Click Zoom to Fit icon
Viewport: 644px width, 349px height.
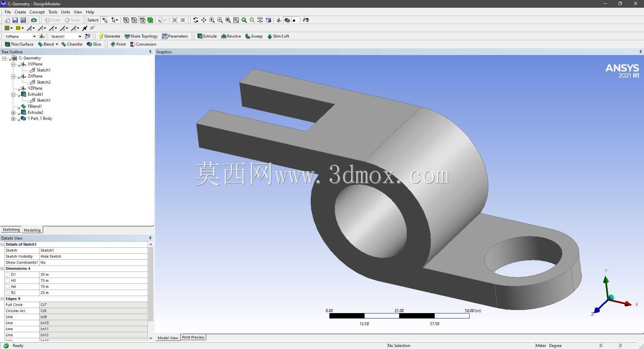click(228, 20)
